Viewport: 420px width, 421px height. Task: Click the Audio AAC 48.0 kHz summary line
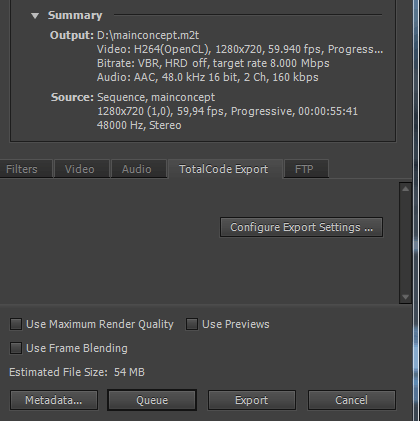point(208,77)
